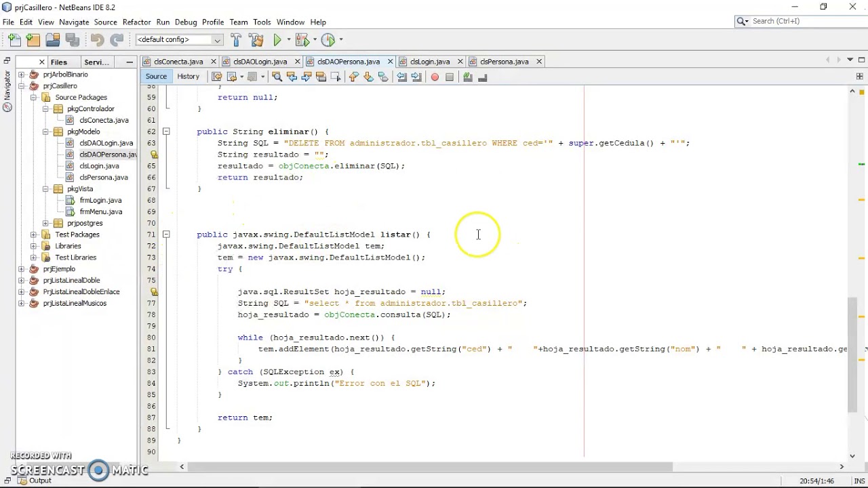Switch to the clsConecta.java tab
This screenshot has height=488, width=868.
pos(178,62)
